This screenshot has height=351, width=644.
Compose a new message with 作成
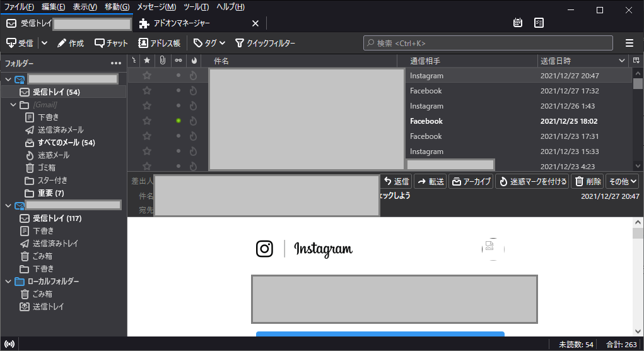pyautogui.click(x=70, y=43)
